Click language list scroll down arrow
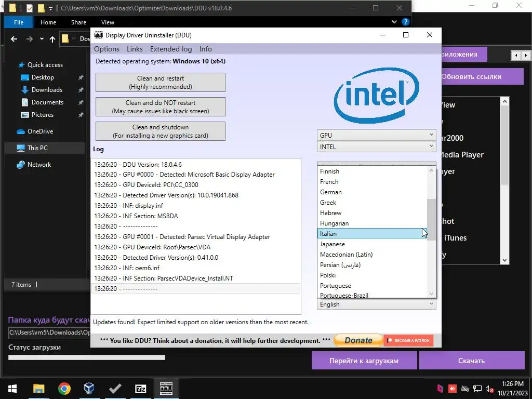The width and height of the screenshot is (532, 399). pyautogui.click(x=431, y=294)
